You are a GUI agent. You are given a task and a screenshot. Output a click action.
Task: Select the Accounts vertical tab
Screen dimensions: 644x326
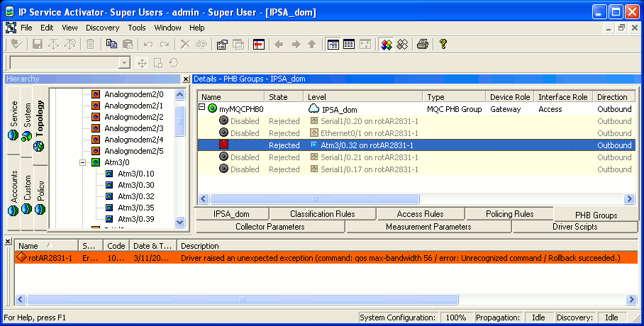(13, 193)
